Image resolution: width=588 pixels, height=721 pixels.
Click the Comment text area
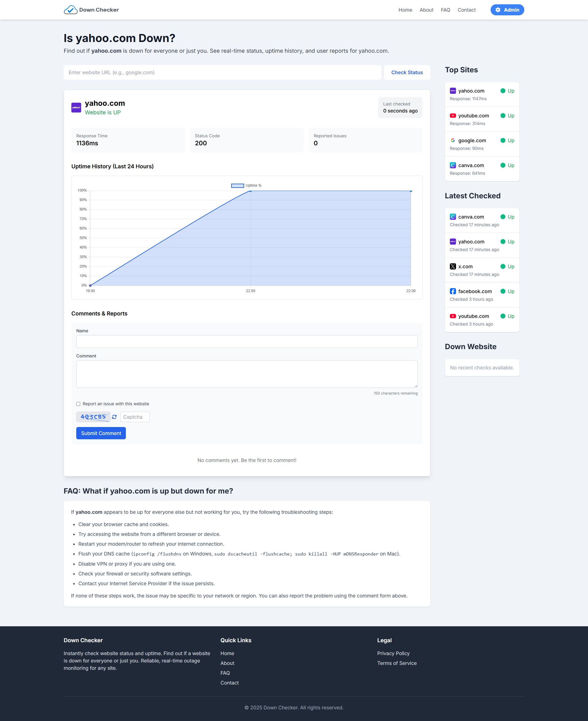click(x=247, y=374)
